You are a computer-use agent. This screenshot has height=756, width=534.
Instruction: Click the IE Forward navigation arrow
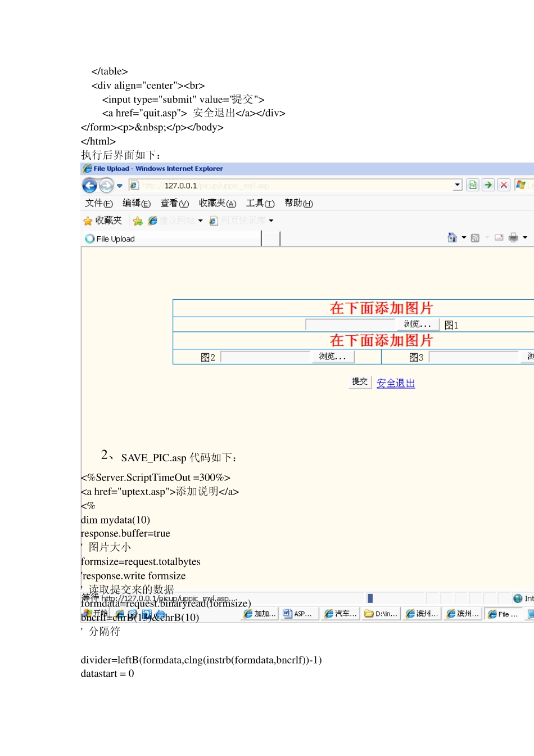click(x=106, y=185)
